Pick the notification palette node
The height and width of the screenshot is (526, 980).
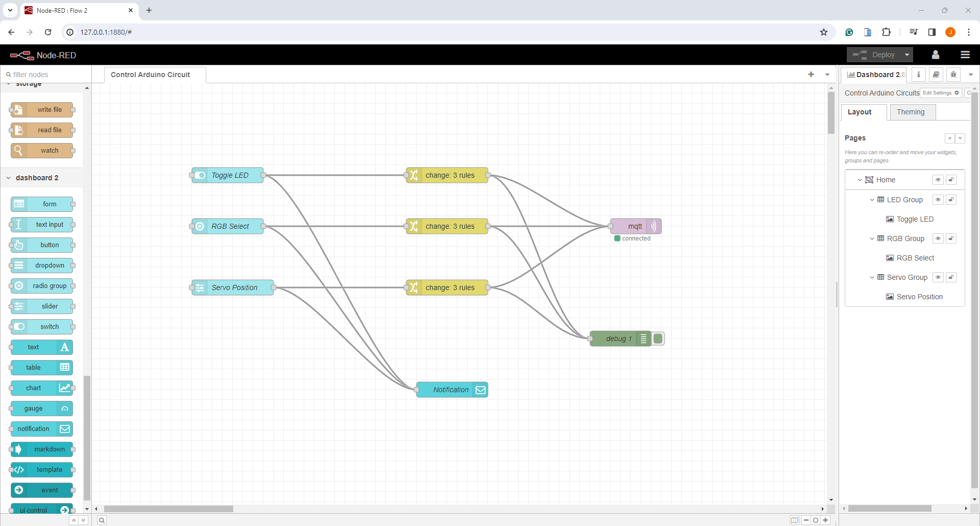pos(42,429)
